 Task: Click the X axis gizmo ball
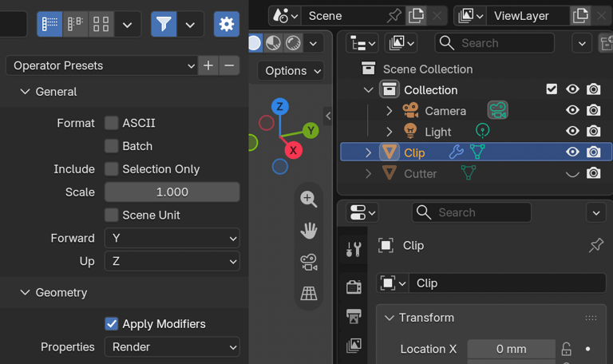pos(294,150)
